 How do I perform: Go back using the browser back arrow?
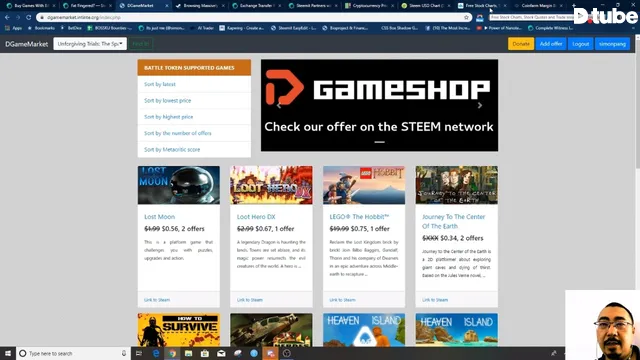point(7,18)
